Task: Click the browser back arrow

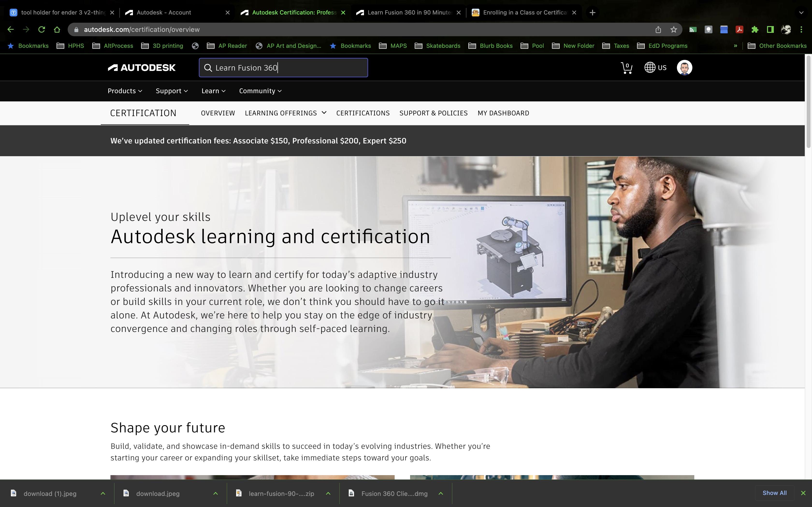Action: tap(10, 29)
